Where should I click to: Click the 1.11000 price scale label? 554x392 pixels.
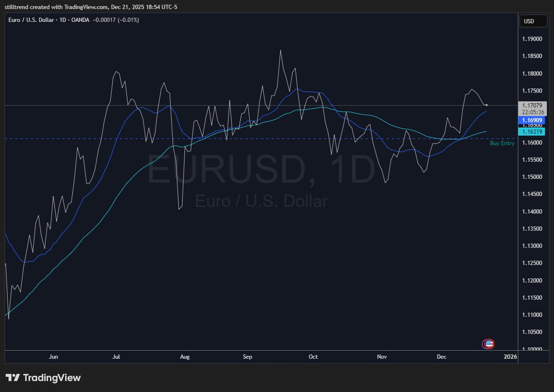532,315
